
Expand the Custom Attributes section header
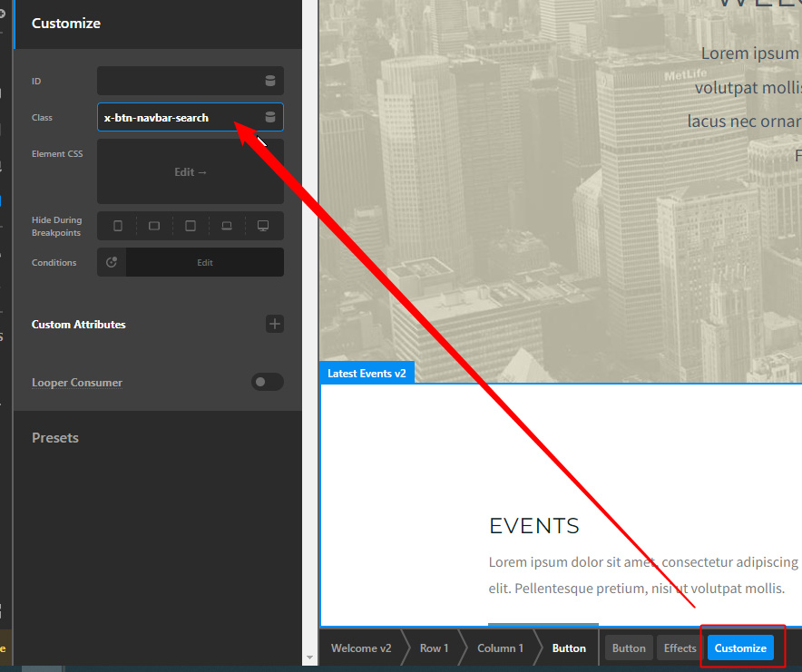(x=79, y=324)
